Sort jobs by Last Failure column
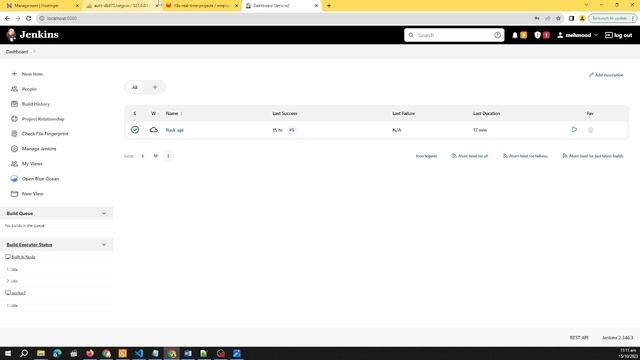The width and height of the screenshot is (640, 360). (404, 113)
